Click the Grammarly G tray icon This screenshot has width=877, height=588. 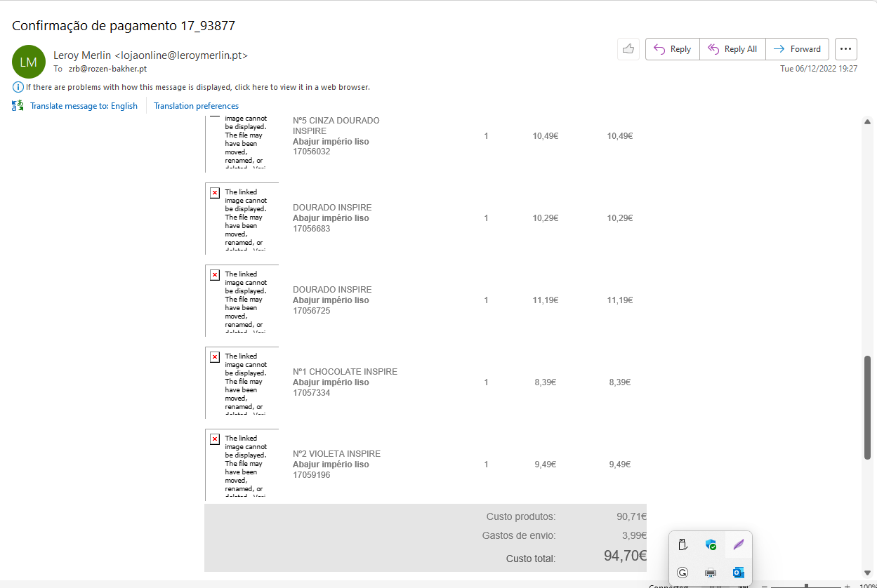click(x=683, y=573)
